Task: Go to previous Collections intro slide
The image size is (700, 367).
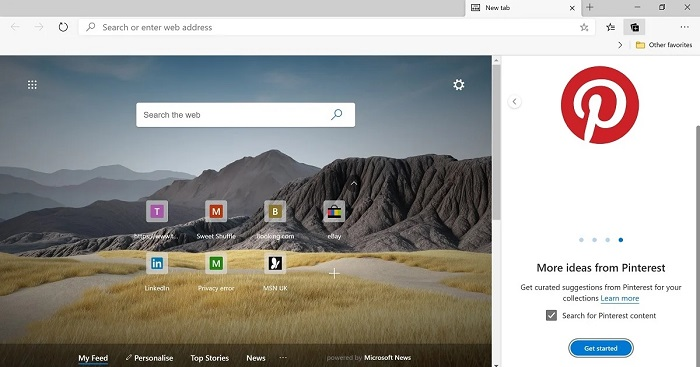Action: click(x=514, y=102)
